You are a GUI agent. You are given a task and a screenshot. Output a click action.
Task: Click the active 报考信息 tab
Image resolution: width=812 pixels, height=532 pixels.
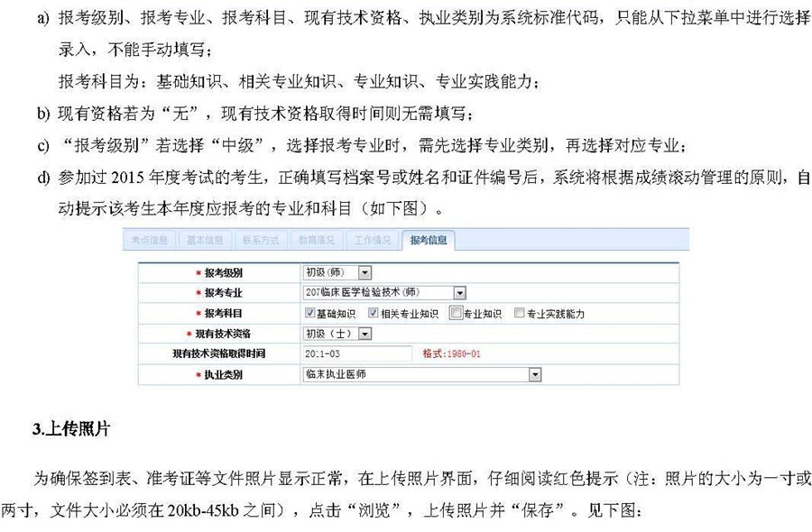coord(428,240)
